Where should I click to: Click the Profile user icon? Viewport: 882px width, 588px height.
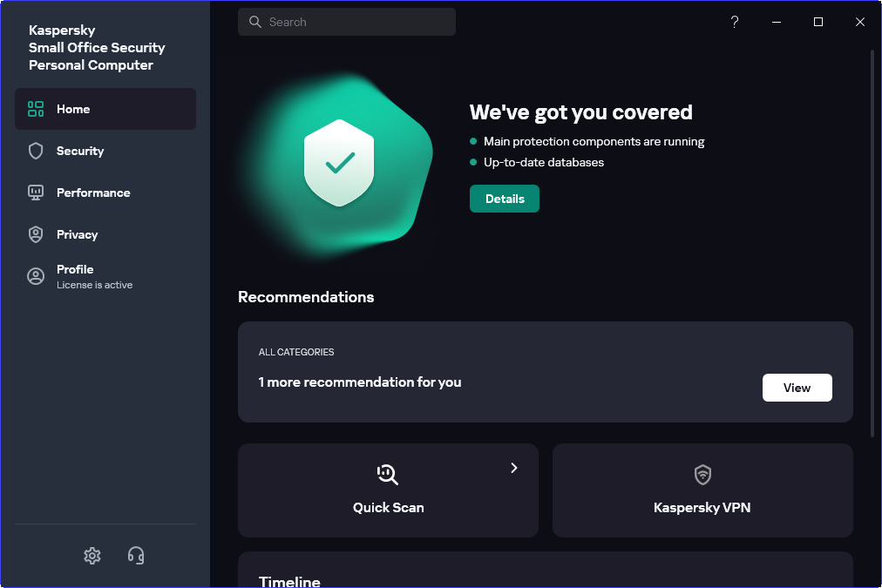point(36,276)
